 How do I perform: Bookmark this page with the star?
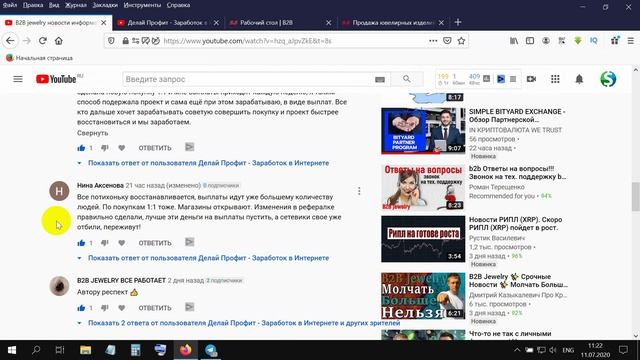(x=461, y=41)
